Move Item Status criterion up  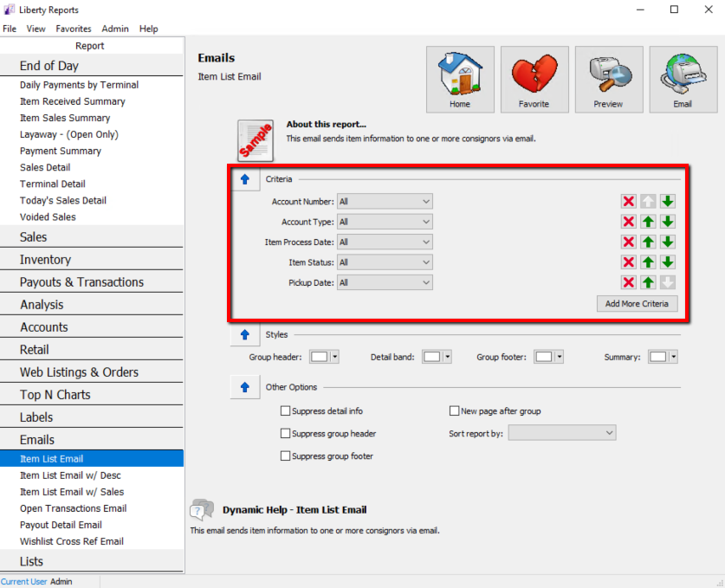pos(648,262)
